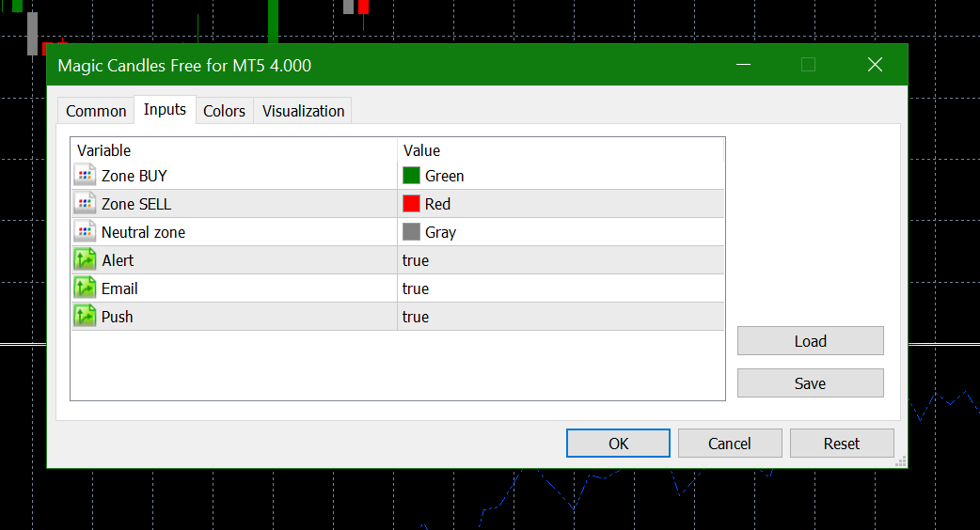This screenshot has width=980, height=530.
Task: Reset inputs with the Reset button
Action: click(x=841, y=444)
